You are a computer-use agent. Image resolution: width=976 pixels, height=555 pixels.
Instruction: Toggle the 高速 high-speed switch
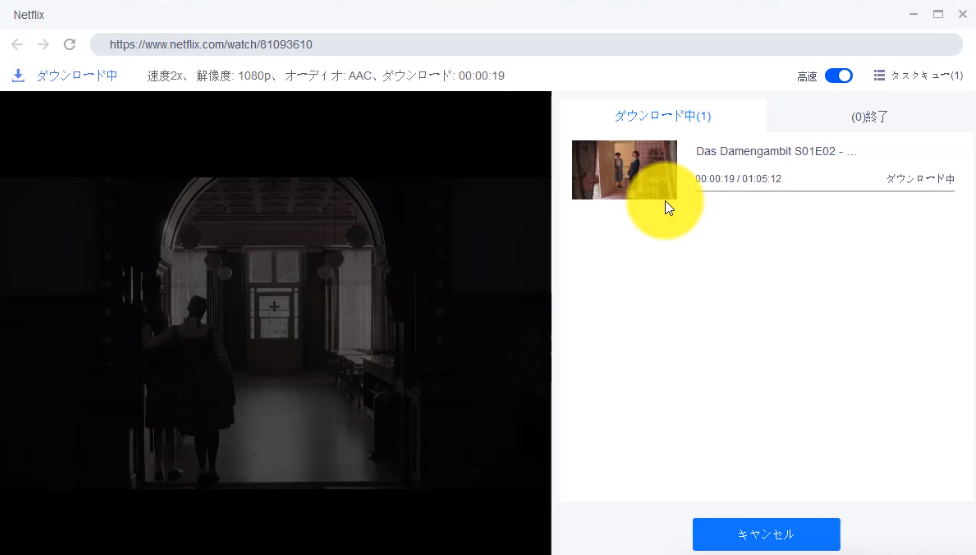pyautogui.click(x=838, y=75)
